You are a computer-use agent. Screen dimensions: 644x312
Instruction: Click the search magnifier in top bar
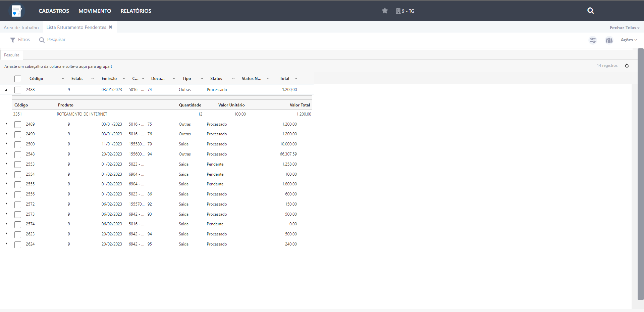coord(591,11)
